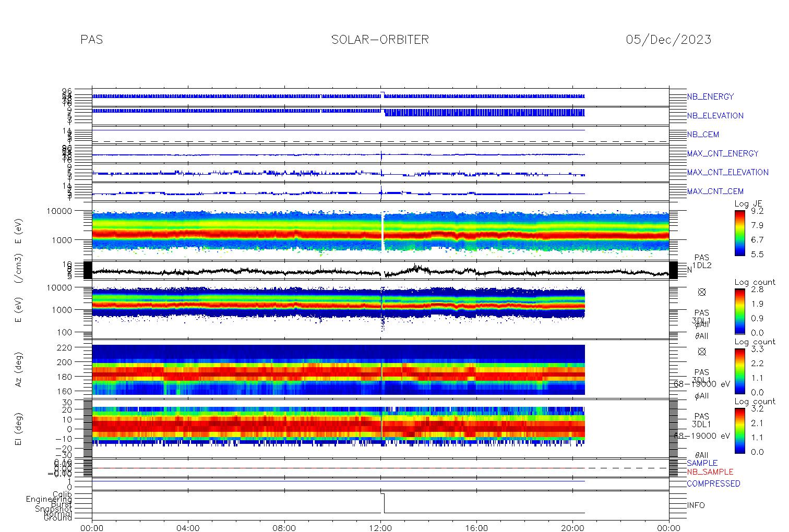
Task: Click the 12:00 time axis tick
Action: (x=380, y=528)
